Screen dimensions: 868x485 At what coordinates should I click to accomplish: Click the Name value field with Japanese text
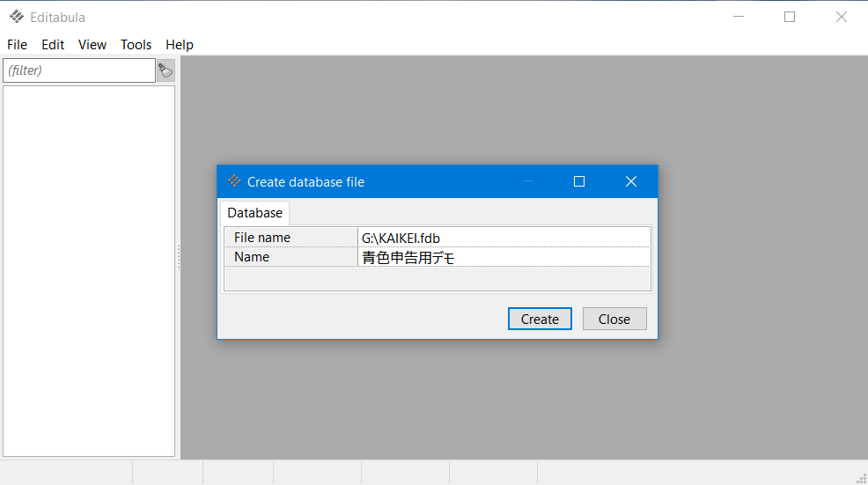point(504,257)
